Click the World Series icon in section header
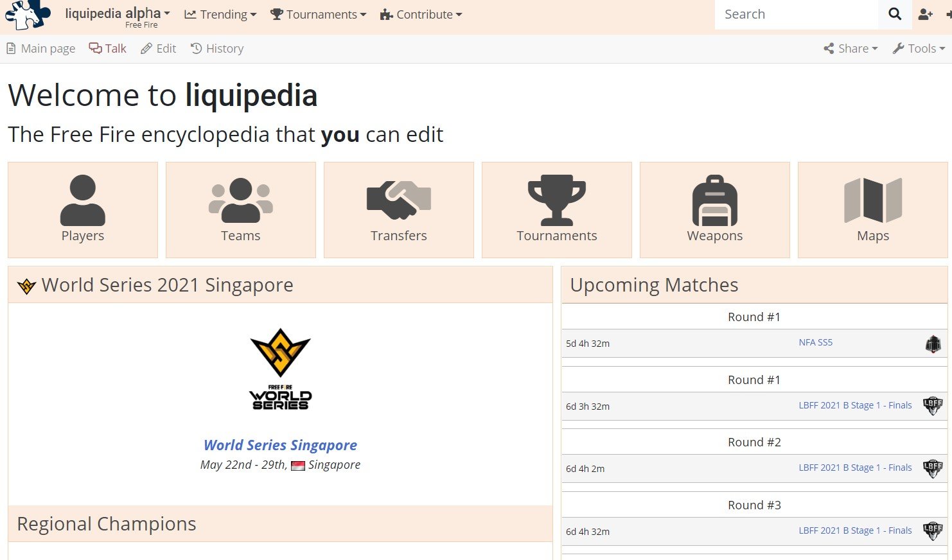 26,286
